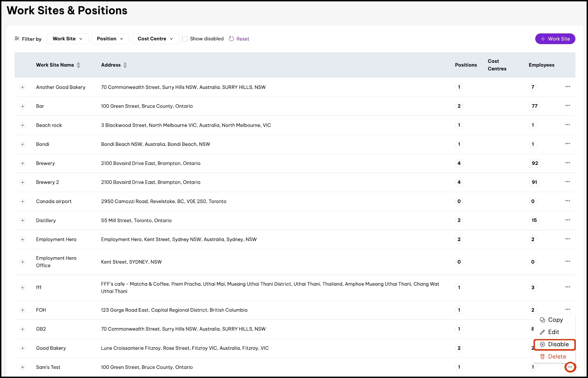The height and width of the screenshot is (378, 588).
Task: Open the Position filter dropdown
Action: pyautogui.click(x=110, y=39)
